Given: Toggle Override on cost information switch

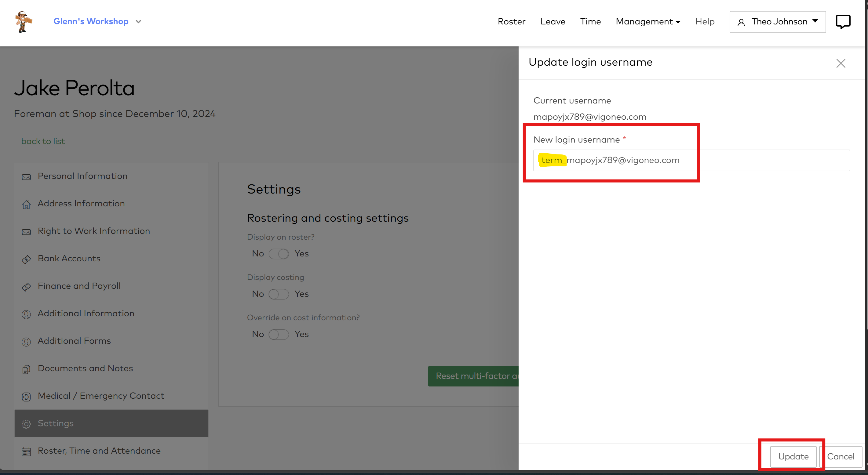Looking at the screenshot, I should 279,335.
